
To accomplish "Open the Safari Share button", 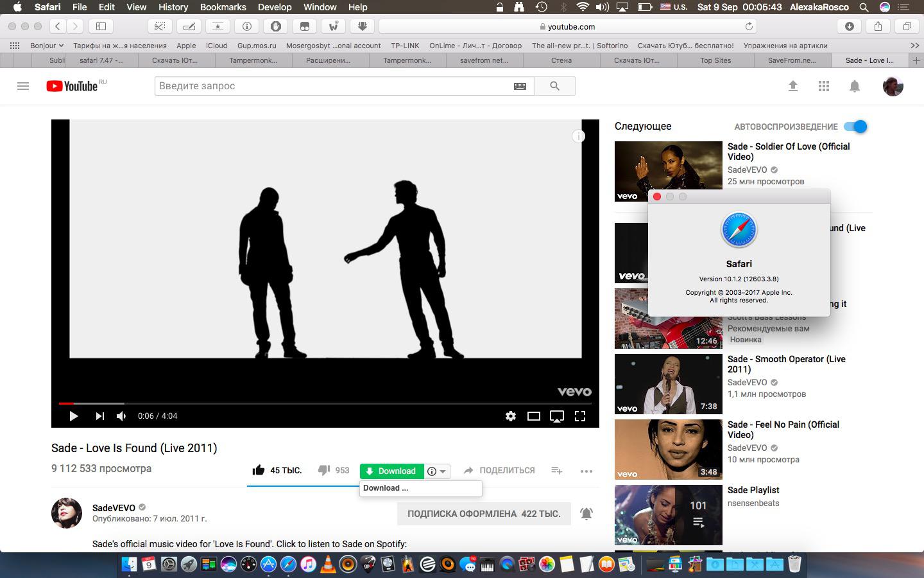I will coord(878,26).
